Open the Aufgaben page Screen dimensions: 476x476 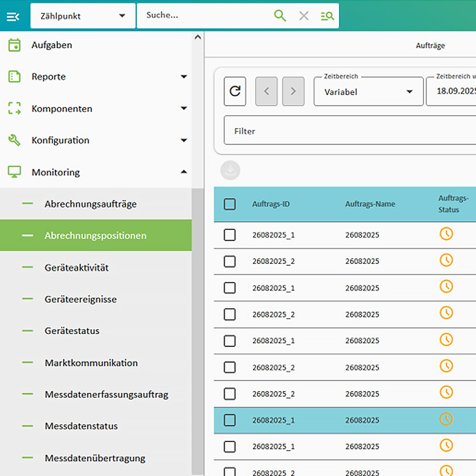52,45
